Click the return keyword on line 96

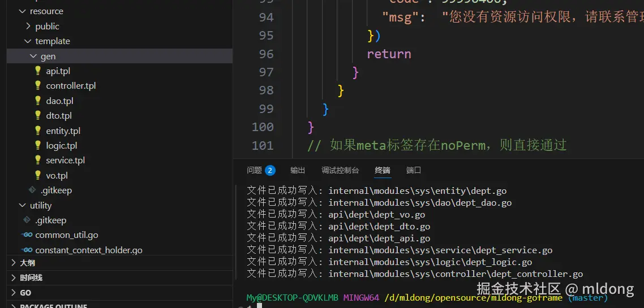[389, 54]
